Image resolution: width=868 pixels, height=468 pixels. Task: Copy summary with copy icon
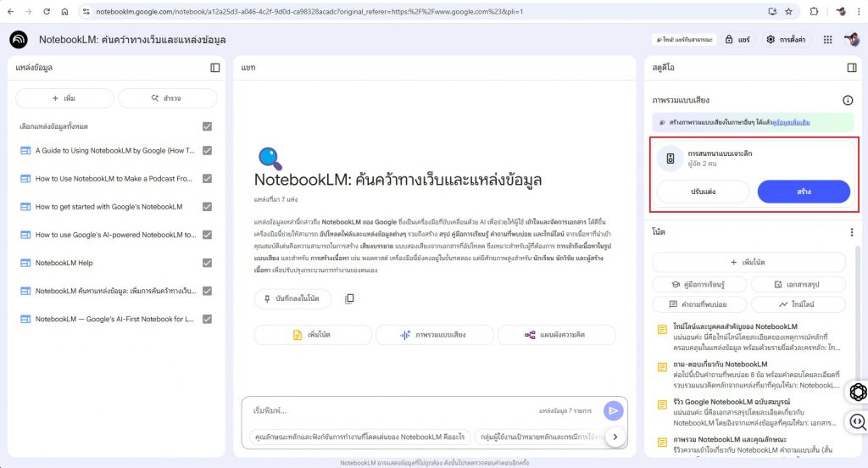(x=349, y=298)
